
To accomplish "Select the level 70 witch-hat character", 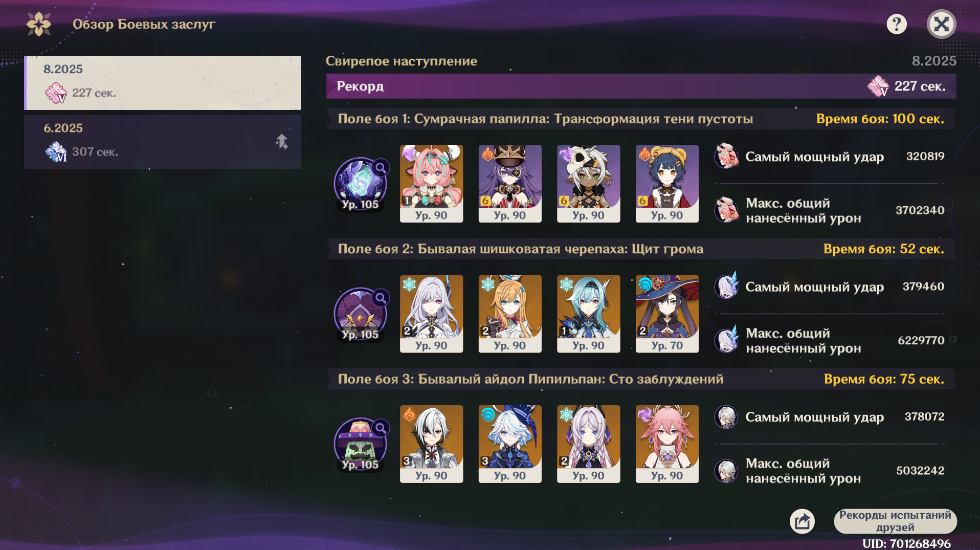I will click(x=667, y=314).
